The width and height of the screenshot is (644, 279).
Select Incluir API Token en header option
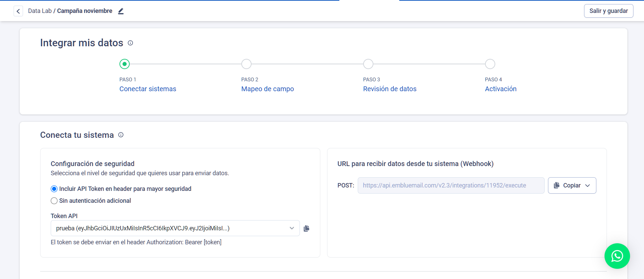click(54, 189)
